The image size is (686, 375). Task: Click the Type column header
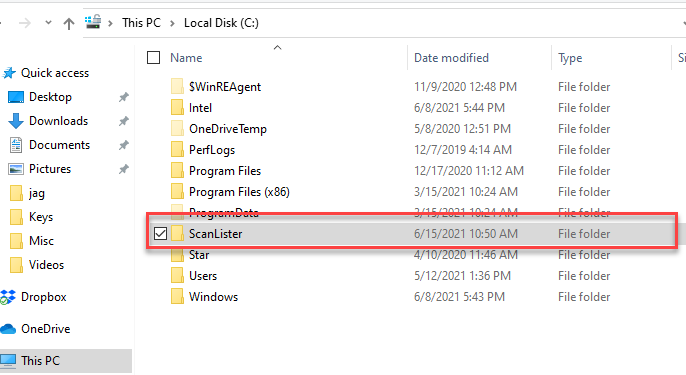(x=570, y=58)
